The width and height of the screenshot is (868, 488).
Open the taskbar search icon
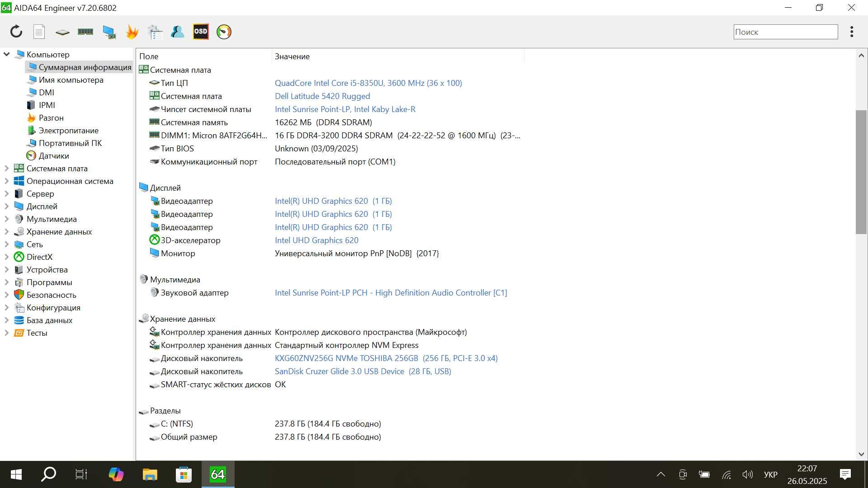click(48, 474)
